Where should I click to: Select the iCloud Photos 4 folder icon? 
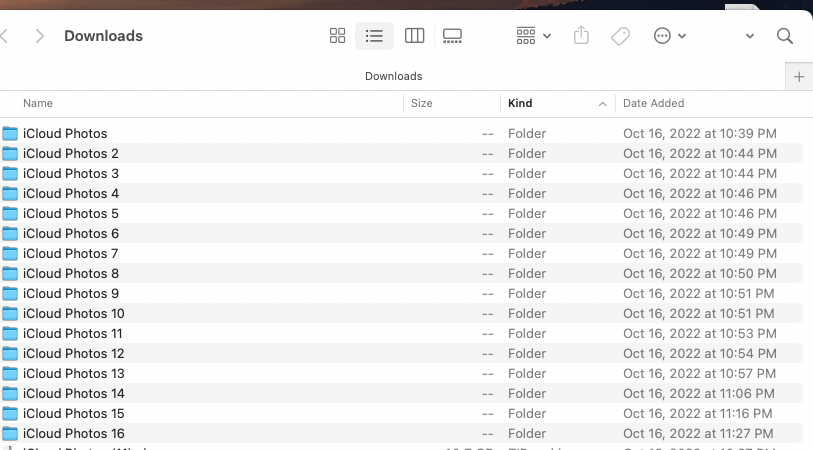coord(10,193)
